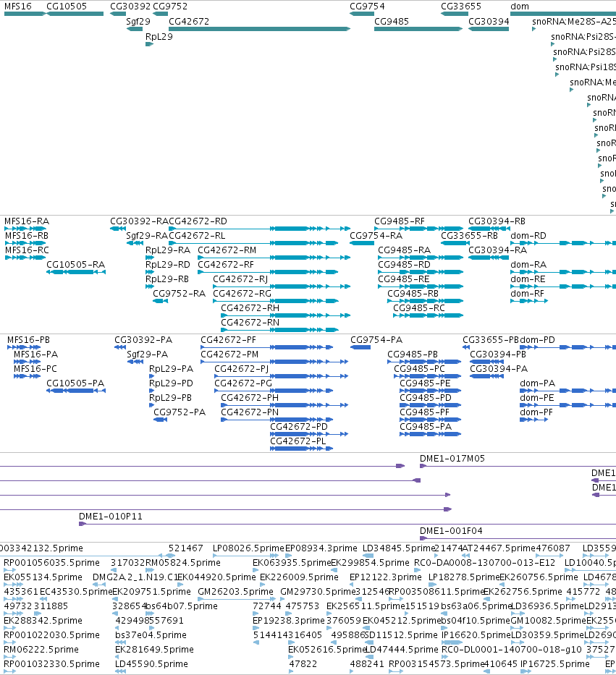Viewport: 616px width, 675px height.
Task: Select transcript dom-RF
Action: tap(527, 294)
